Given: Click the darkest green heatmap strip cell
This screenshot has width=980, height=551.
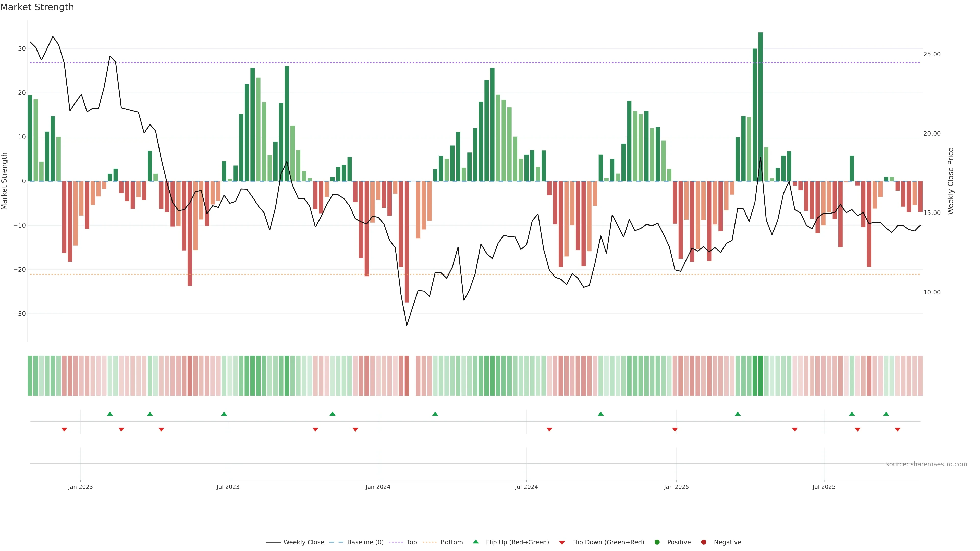Looking at the screenshot, I should click(761, 376).
